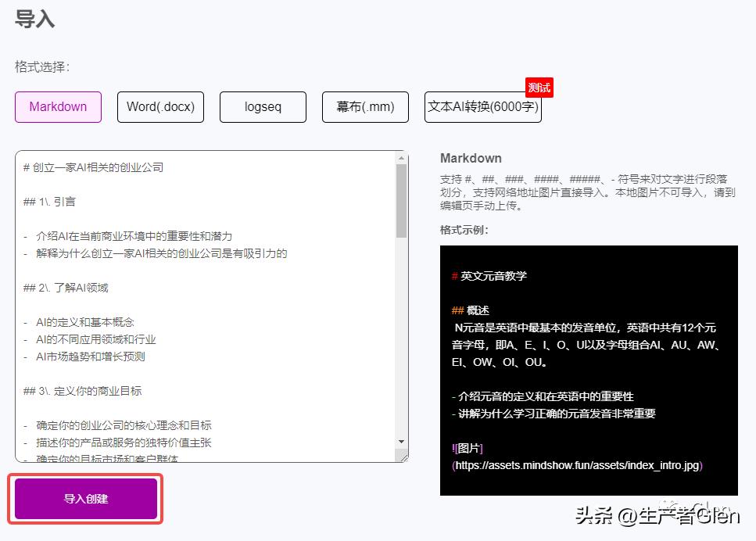The image size is (756, 541).
Task: Select the Markdown import format
Action: click(58, 107)
